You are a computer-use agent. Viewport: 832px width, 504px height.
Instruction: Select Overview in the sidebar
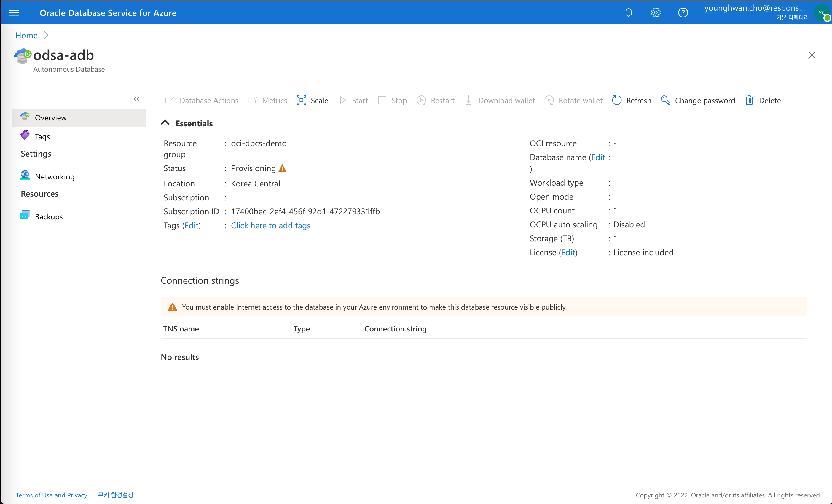pyautogui.click(x=79, y=117)
